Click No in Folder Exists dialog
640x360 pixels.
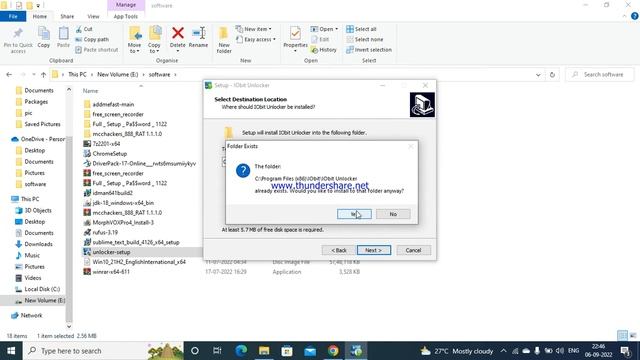[x=393, y=214]
